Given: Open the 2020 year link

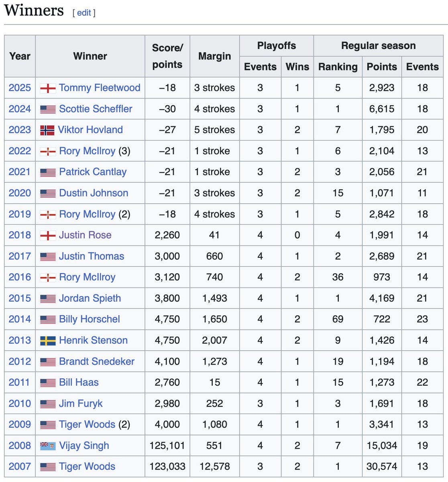Looking at the screenshot, I should coord(20,193).
